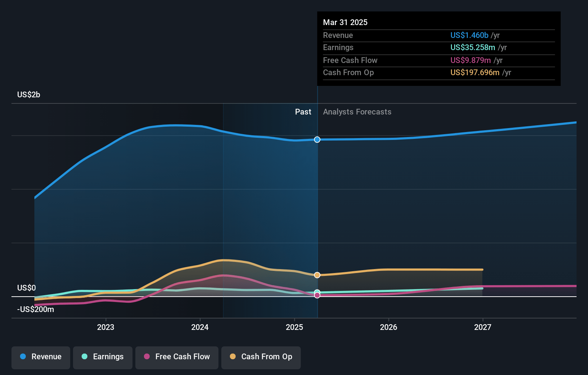This screenshot has width=588, height=375.
Task: Click the 2027 x-axis label
Action: [483, 327]
